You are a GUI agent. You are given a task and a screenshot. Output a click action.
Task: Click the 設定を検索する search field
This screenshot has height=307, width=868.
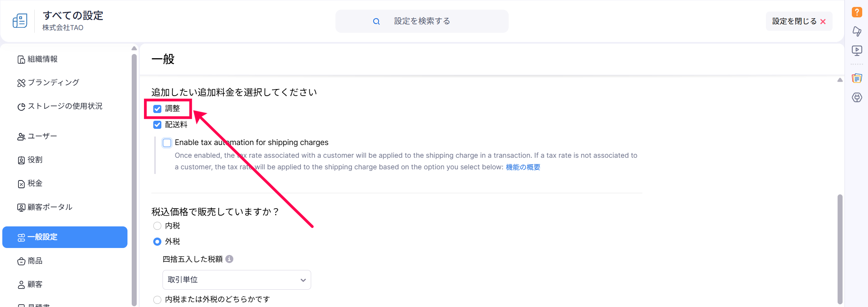tap(422, 22)
